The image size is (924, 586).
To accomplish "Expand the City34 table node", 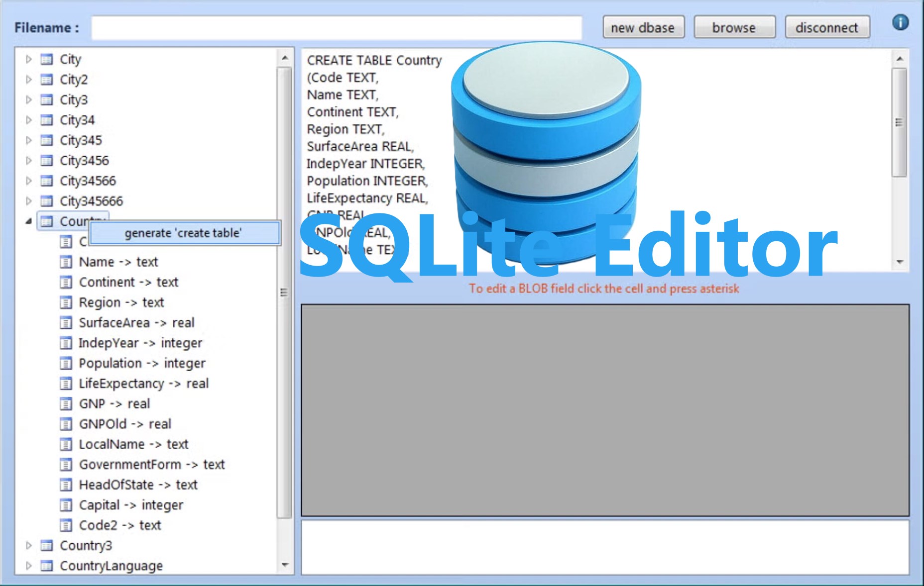I will pyautogui.click(x=29, y=120).
